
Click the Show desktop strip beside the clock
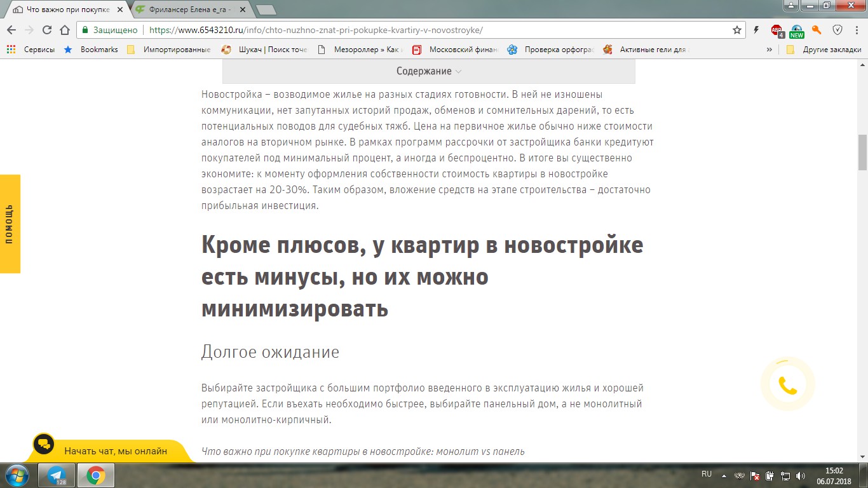[x=863, y=475]
